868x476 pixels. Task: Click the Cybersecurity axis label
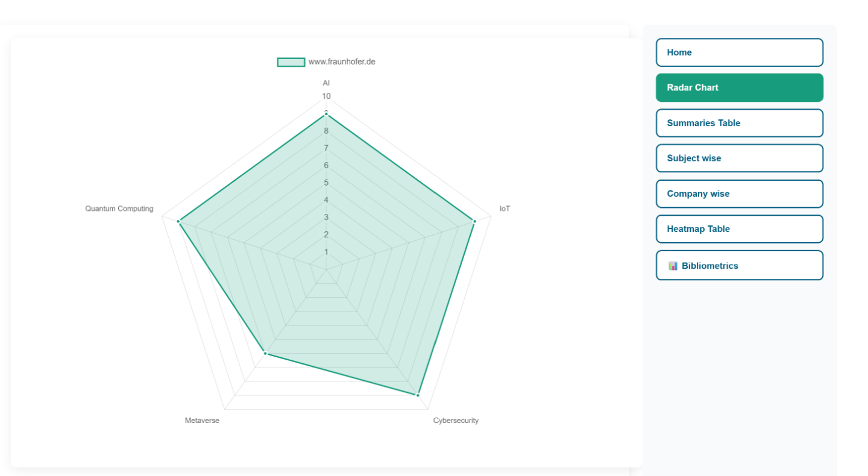coord(456,421)
